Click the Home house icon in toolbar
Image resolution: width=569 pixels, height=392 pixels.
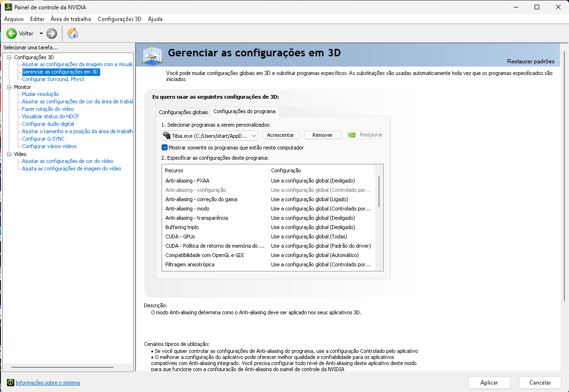tap(73, 34)
